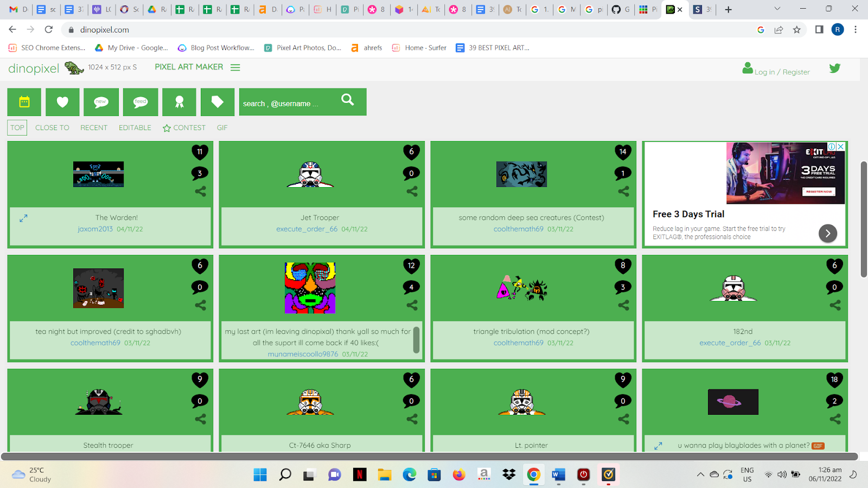The height and width of the screenshot is (488, 868).
Task: Open the triangle tribulation artwork thumbnail
Action: [x=521, y=288]
